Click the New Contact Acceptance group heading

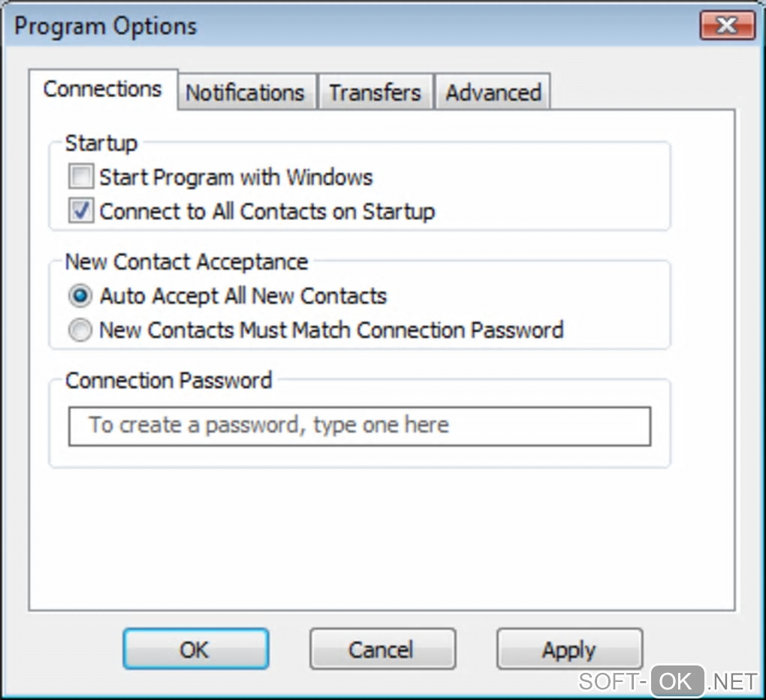[186, 261]
